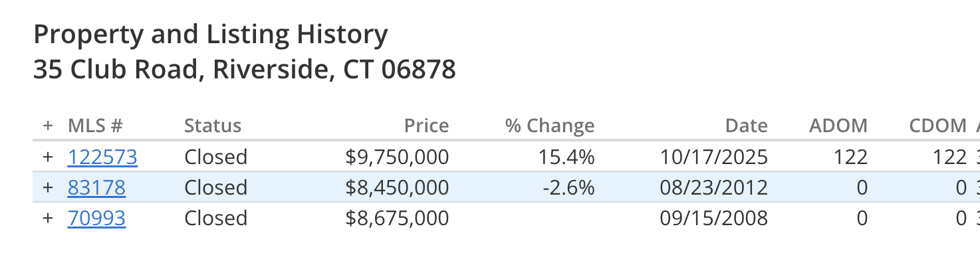Expand listing row for MLS 122573
Image resolution: width=980 pixels, height=271 pixels.
pyautogui.click(x=47, y=157)
